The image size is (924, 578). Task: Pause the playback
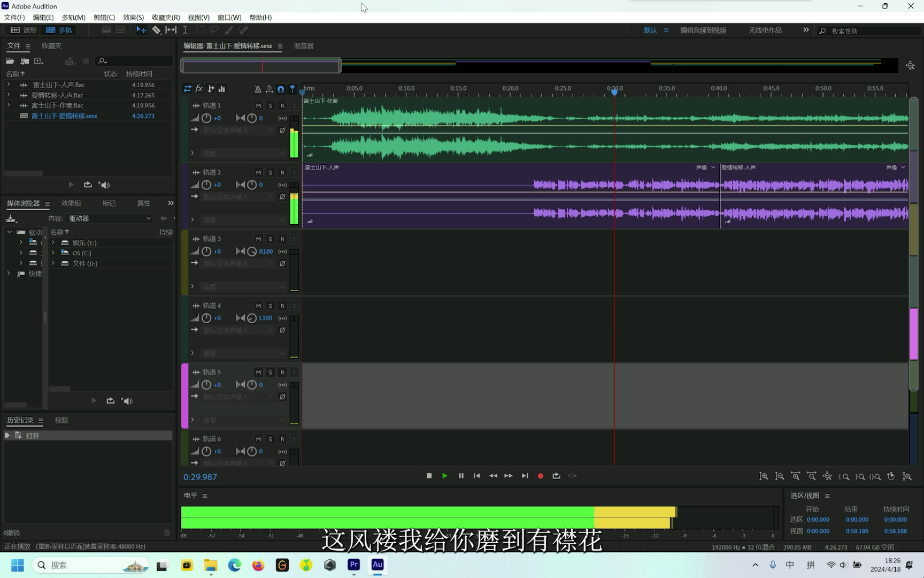461,476
